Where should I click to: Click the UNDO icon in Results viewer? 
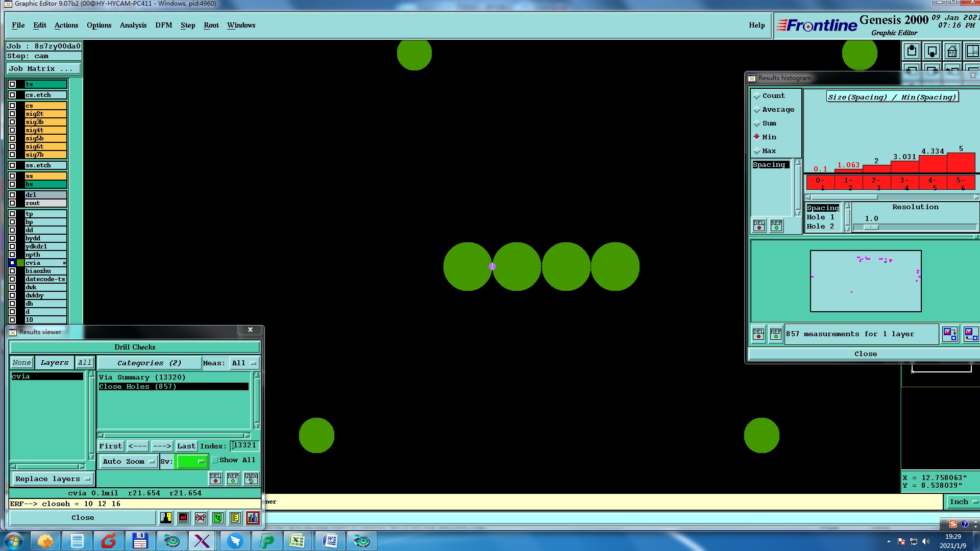(251, 479)
